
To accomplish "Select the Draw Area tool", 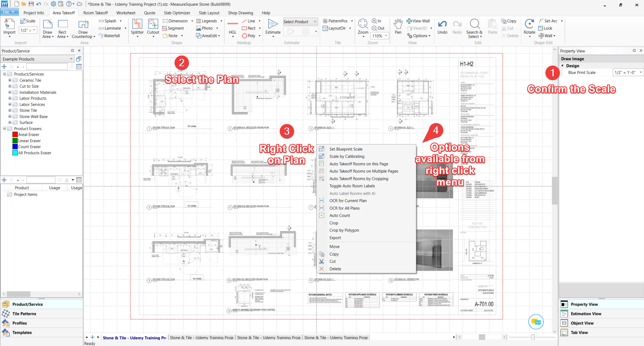I will [48, 29].
